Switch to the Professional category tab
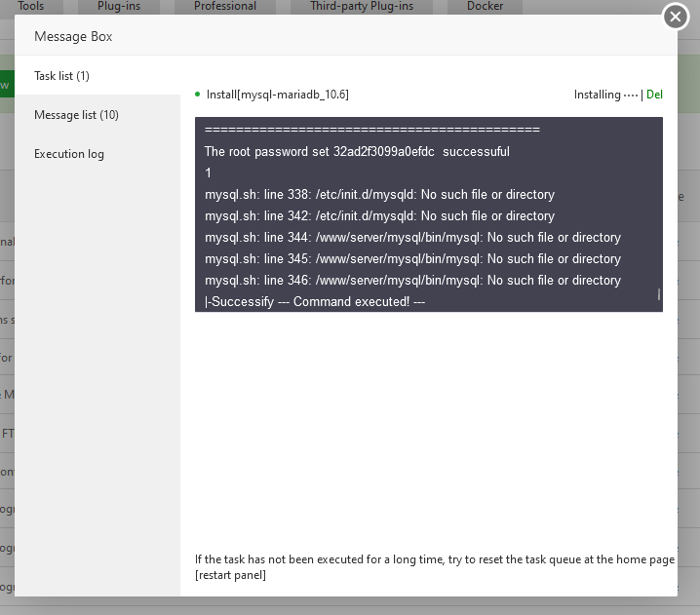This screenshot has height=615, width=700. [225, 7]
